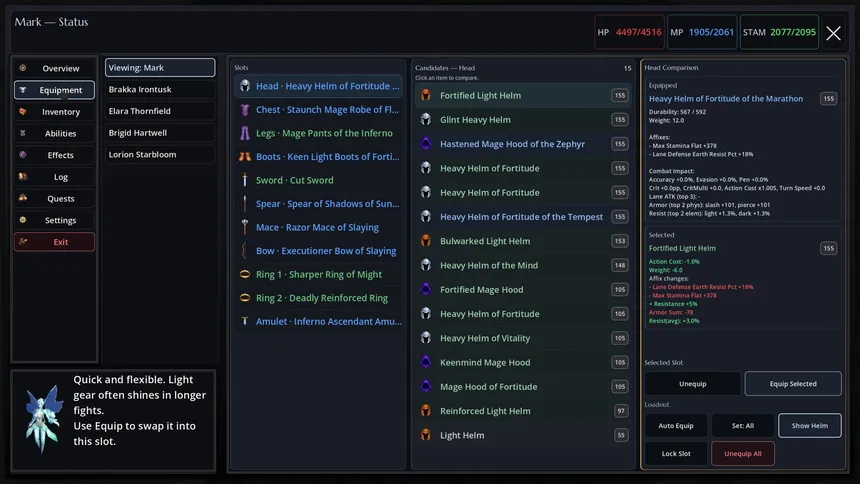Screen dimensions: 860x484
Task: Click the Head slot helmet icon
Action: [x=245, y=86]
